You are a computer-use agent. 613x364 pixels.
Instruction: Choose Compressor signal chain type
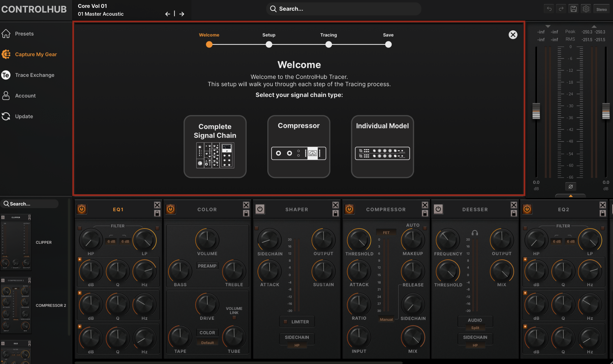pos(299,146)
